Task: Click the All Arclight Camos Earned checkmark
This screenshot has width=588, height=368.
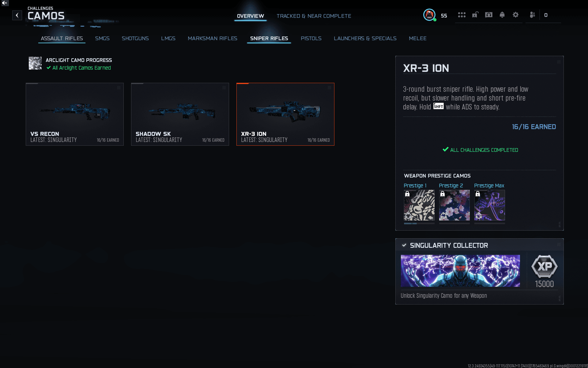Action: (48, 68)
